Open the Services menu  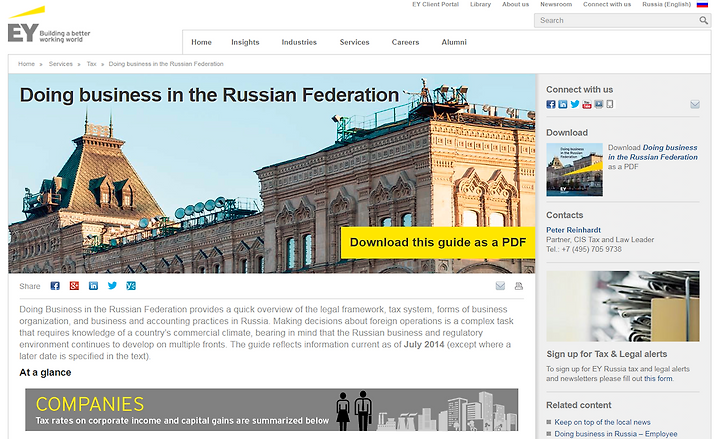[x=354, y=42]
